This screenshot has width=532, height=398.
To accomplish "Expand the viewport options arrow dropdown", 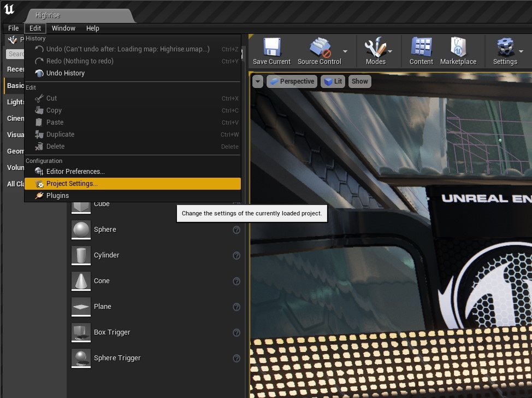I will click(x=257, y=81).
